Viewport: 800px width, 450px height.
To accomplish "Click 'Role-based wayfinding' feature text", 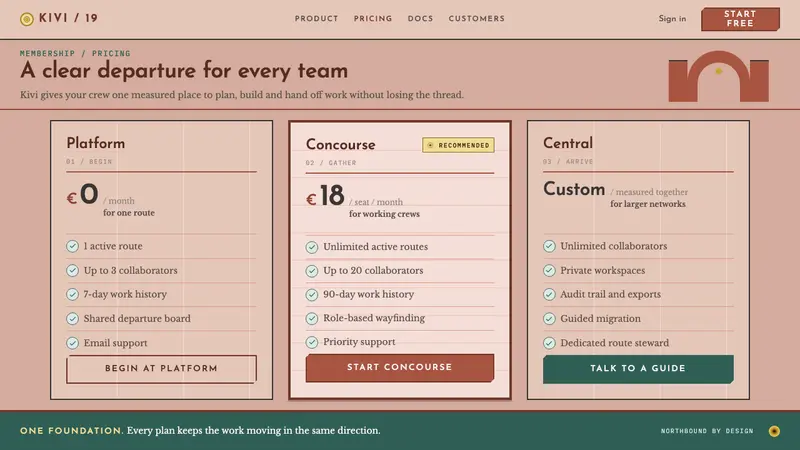I will [374, 318].
